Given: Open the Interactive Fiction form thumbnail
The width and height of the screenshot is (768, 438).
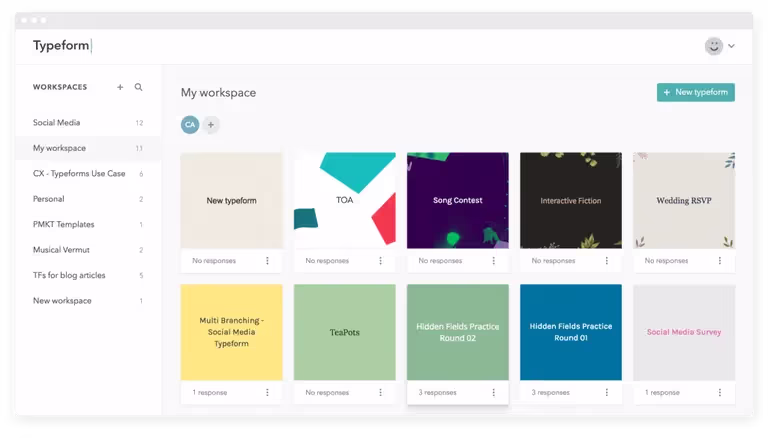Looking at the screenshot, I should click(571, 200).
